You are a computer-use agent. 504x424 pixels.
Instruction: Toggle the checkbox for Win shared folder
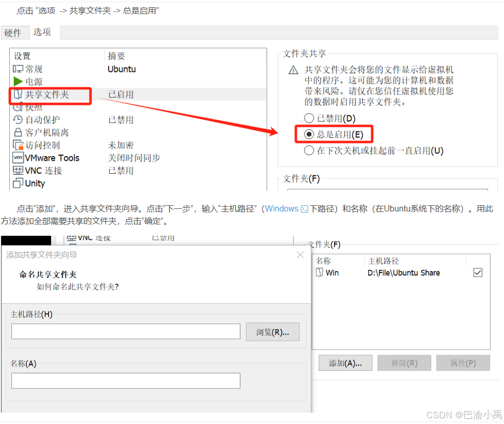[x=478, y=272]
